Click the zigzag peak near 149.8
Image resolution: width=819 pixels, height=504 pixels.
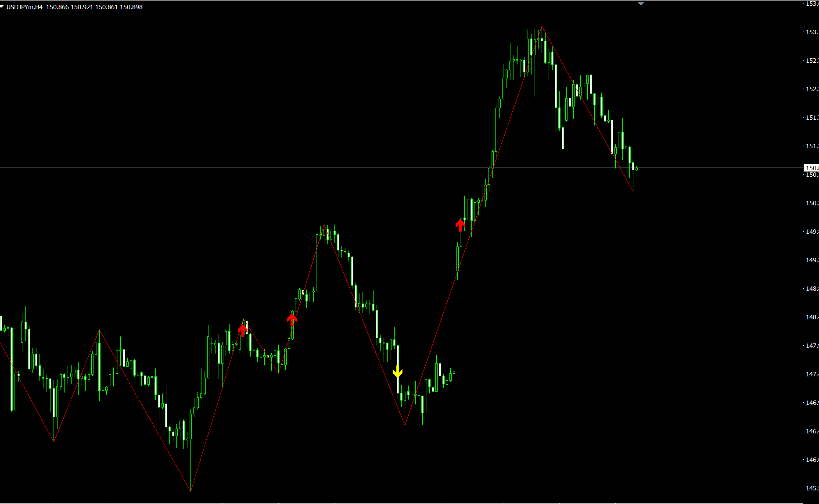tap(324, 225)
